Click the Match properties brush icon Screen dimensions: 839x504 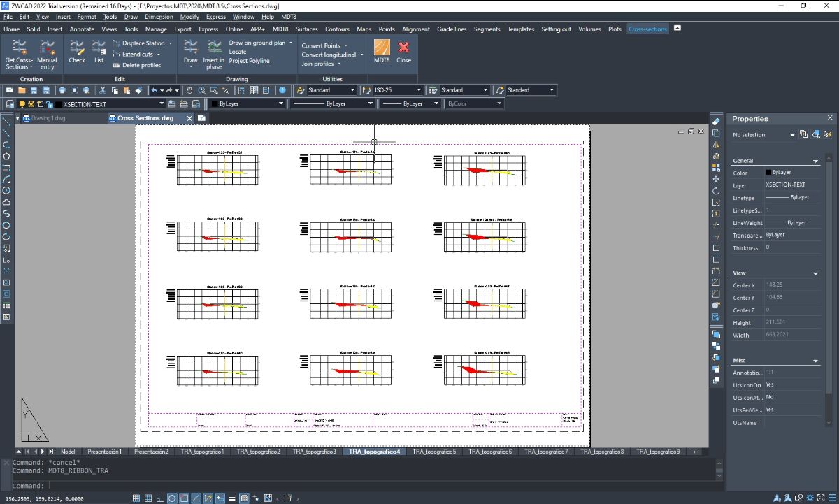(x=139, y=90)
